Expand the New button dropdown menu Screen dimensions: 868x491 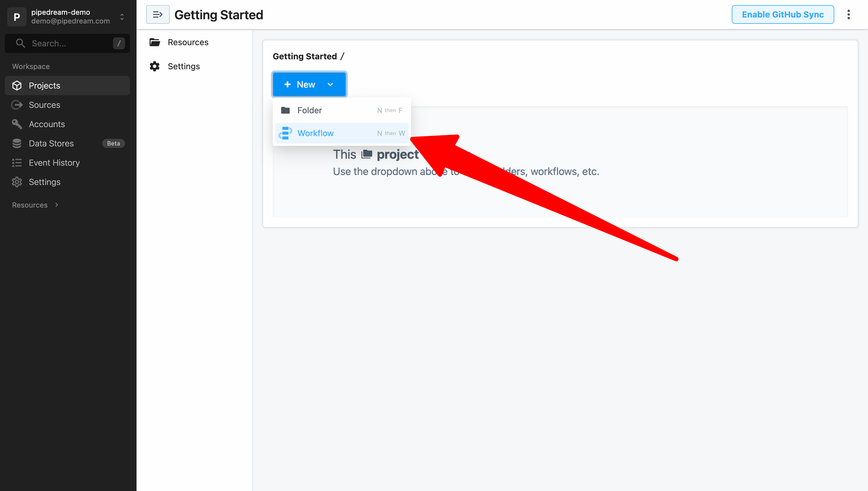pos(330,84)
